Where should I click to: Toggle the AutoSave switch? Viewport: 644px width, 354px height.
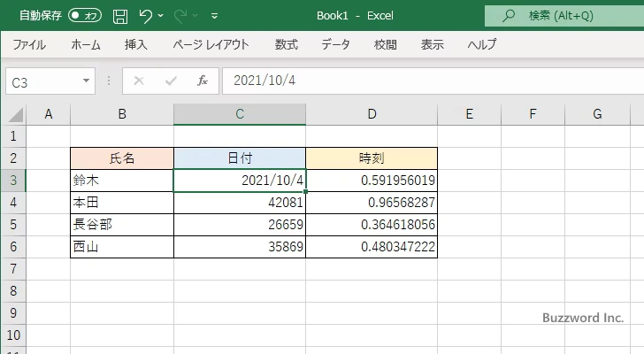point(85,16)
